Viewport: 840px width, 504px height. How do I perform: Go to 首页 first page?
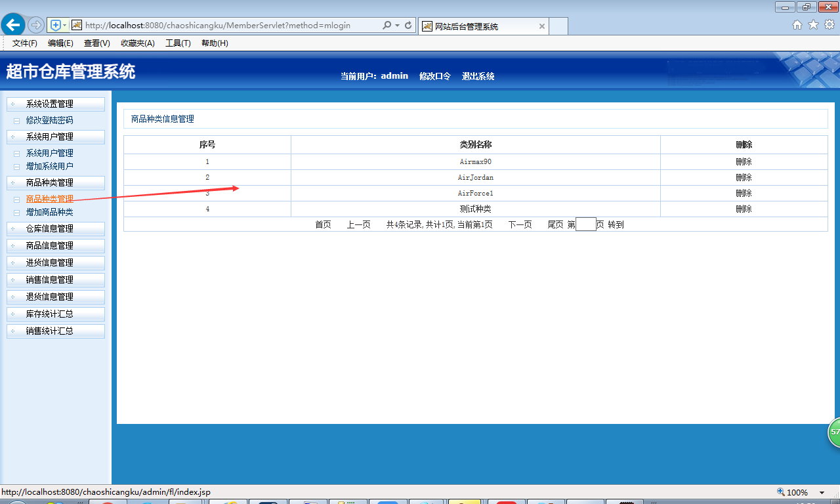(323, 225)
